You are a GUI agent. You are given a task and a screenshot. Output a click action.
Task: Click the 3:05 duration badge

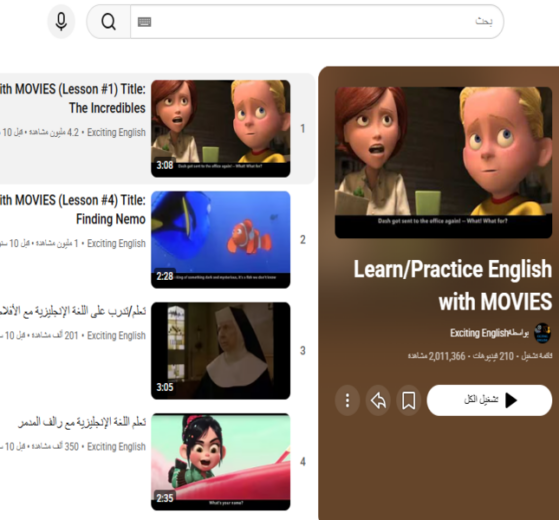click(165, 387)
